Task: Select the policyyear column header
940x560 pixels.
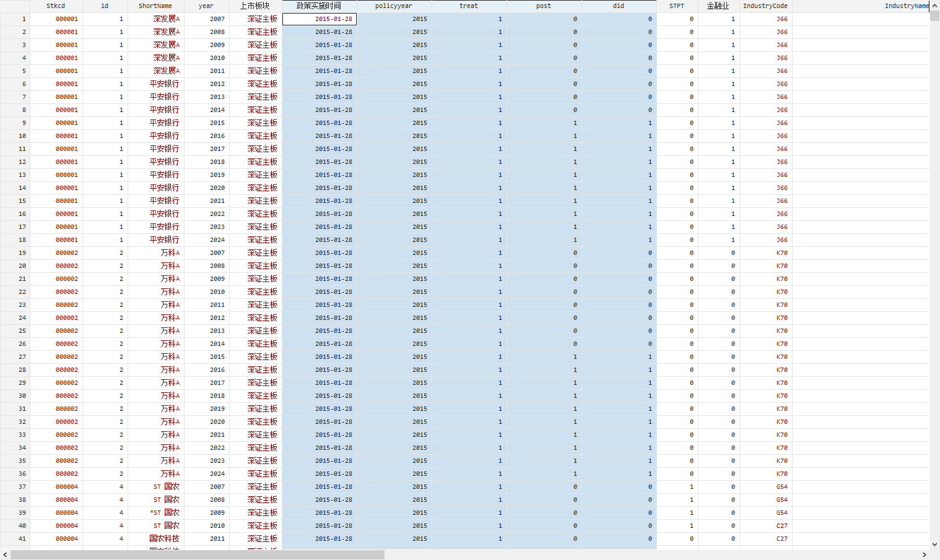Action: pos(394,6)
